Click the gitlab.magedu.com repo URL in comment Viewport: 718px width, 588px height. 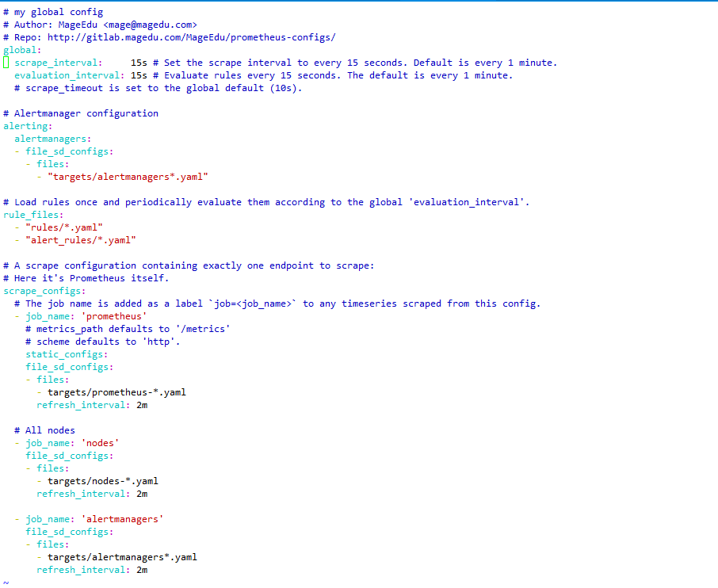coord(192,37)
